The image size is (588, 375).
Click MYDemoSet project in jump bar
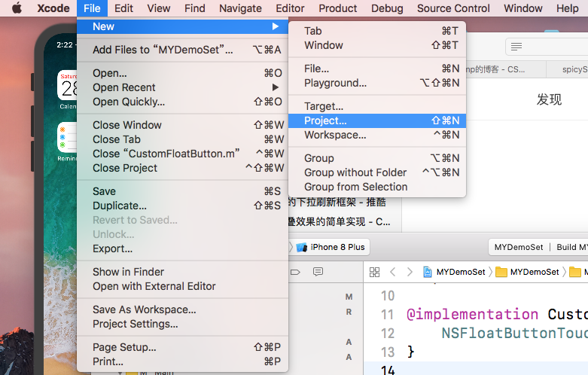click(x=454, y=272)
